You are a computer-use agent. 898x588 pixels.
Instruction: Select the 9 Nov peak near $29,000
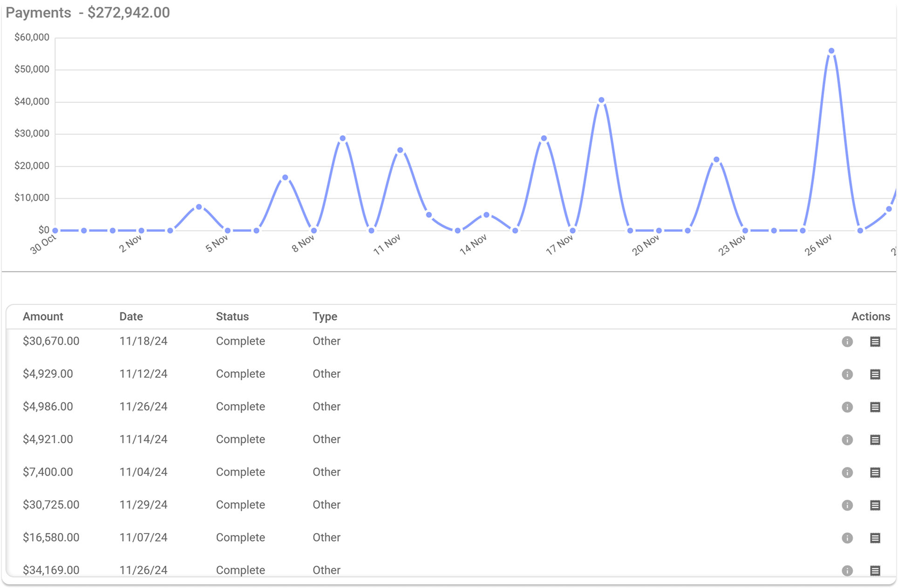tap(343, 138)
